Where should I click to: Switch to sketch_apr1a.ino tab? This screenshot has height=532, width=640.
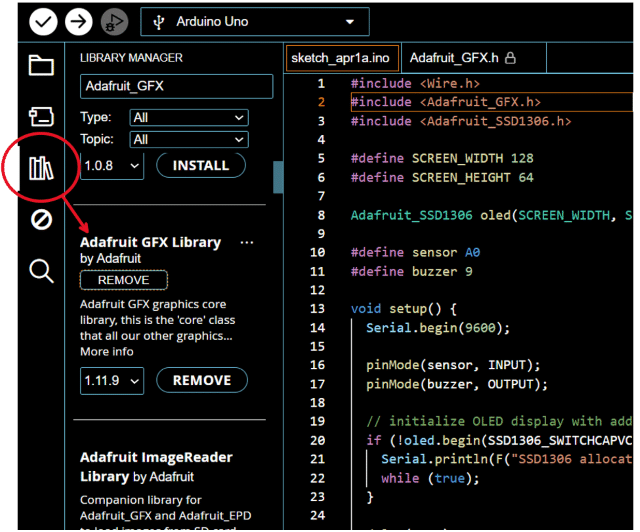point(342,58)
